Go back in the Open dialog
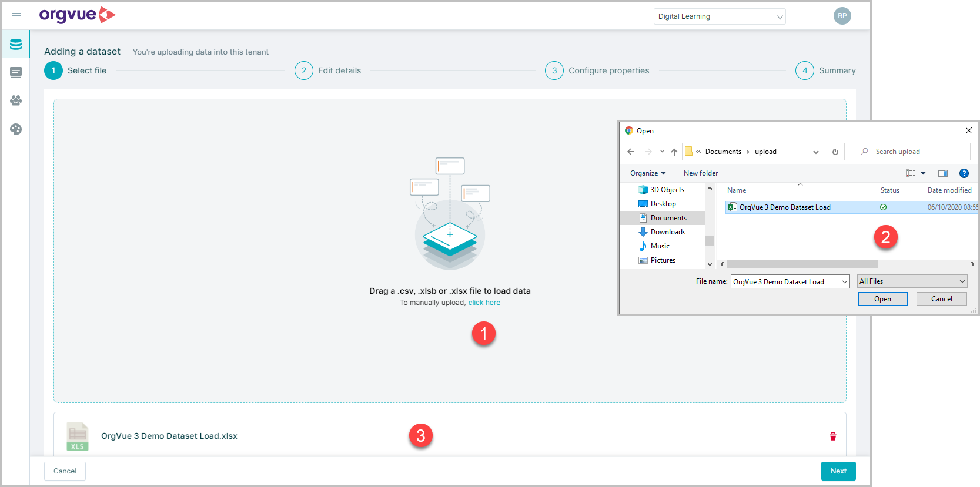The height and width of the screenshot is (487, 980). click(x=631, y=152)
